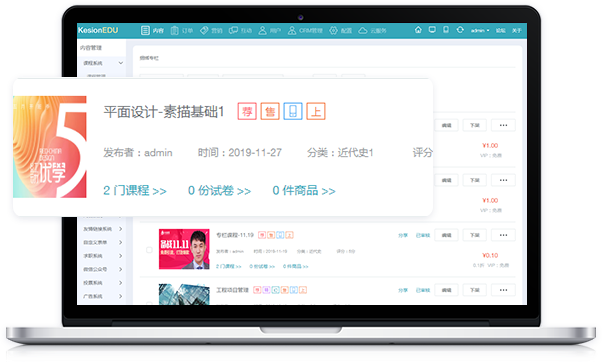
Task: Open the '0 份试卷 >>' link on the large card
Action: click(219, 190)
